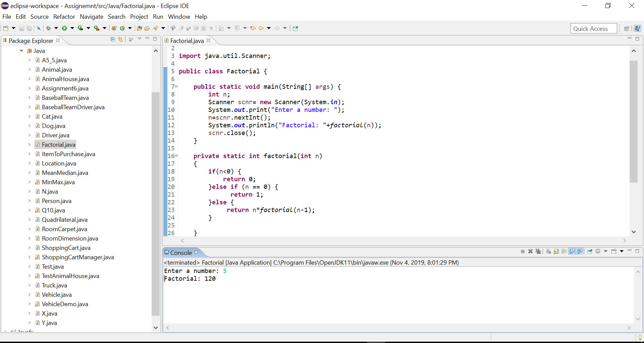Collapse the Java package tree node
This screenshot has height=343, width=644.
[21, 51]
